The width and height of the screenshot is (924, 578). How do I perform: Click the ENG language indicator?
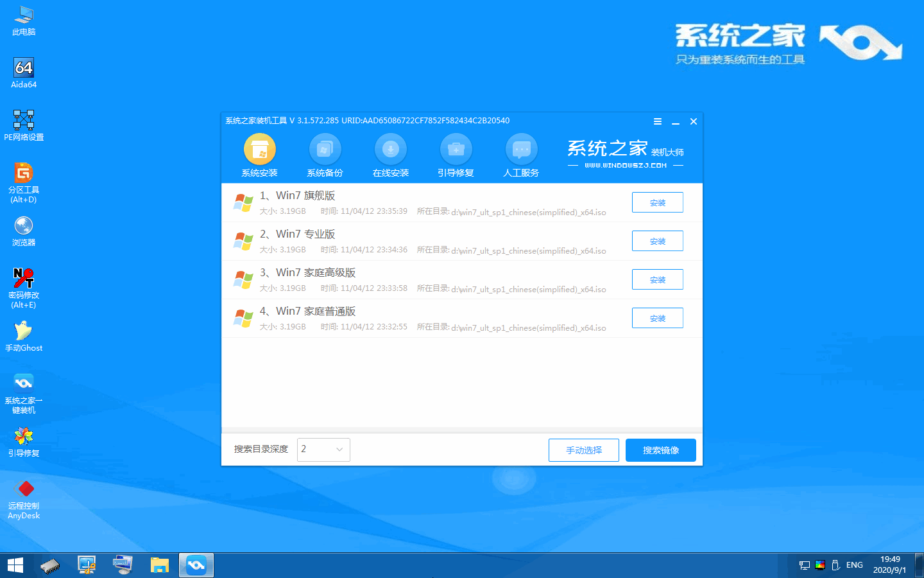[854, 565]
